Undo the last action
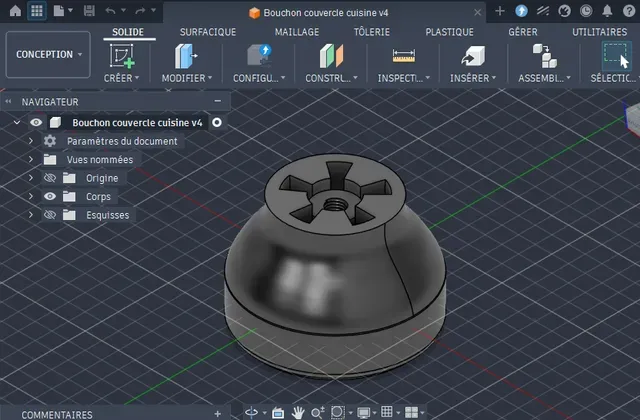This screenshot has height=420, width=640. point(110,11)
